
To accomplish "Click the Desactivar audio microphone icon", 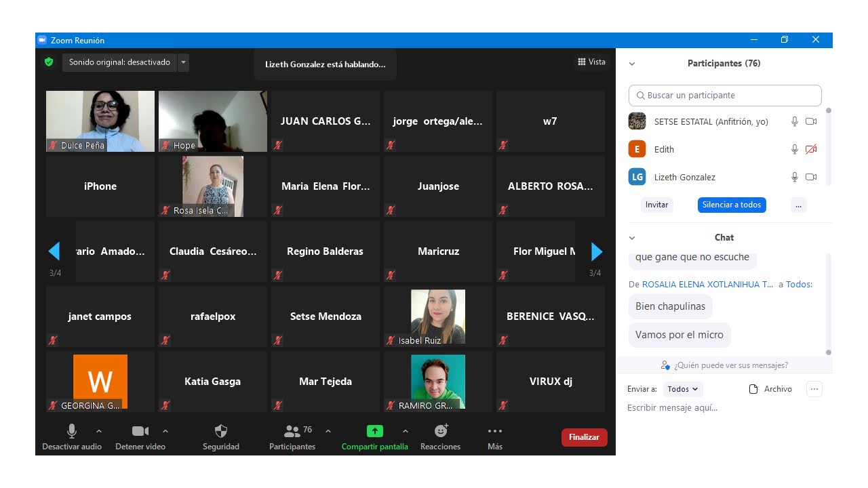I will [72, 431].
